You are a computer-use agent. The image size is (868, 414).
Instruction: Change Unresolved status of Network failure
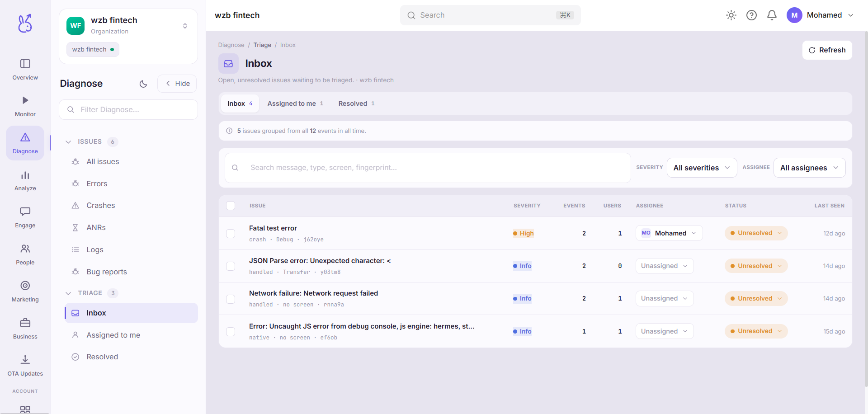point(756,298)
